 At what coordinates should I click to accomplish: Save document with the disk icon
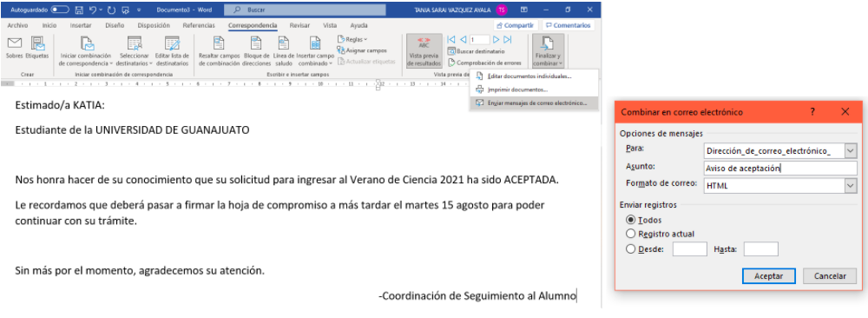79,10
